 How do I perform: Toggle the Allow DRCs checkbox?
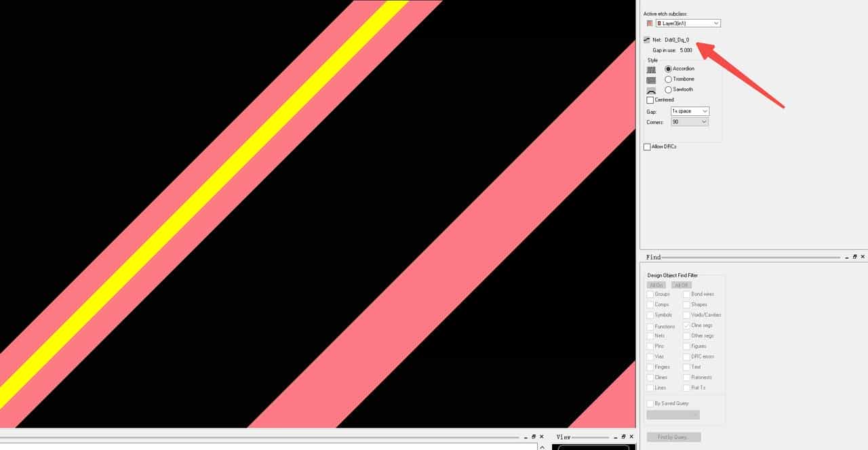(647, 147)
